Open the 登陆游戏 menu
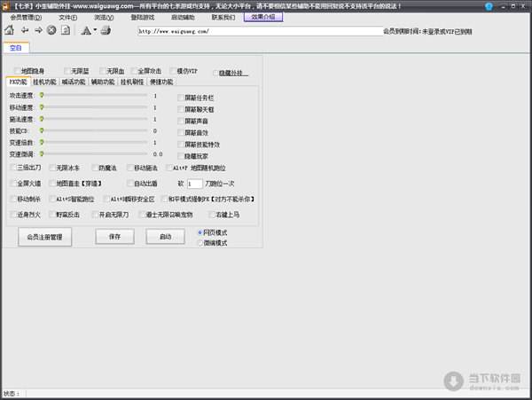The image size is (532, 400). pos(143,18)
